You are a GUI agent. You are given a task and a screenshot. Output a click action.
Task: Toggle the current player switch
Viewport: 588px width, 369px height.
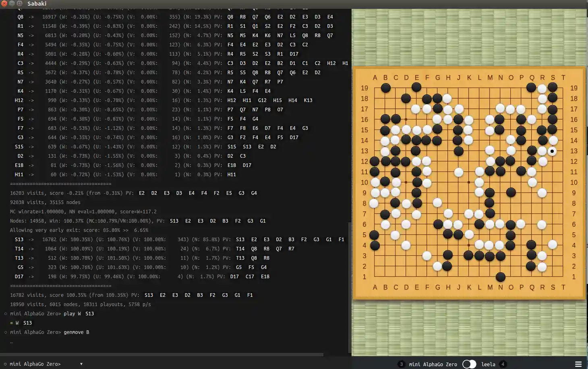point(469,364)
